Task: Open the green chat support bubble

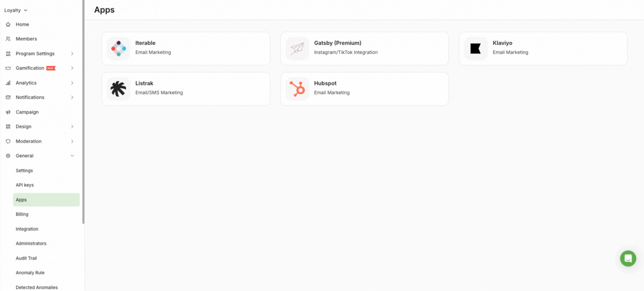Action: pyautogui.click(x=628, y=258)
